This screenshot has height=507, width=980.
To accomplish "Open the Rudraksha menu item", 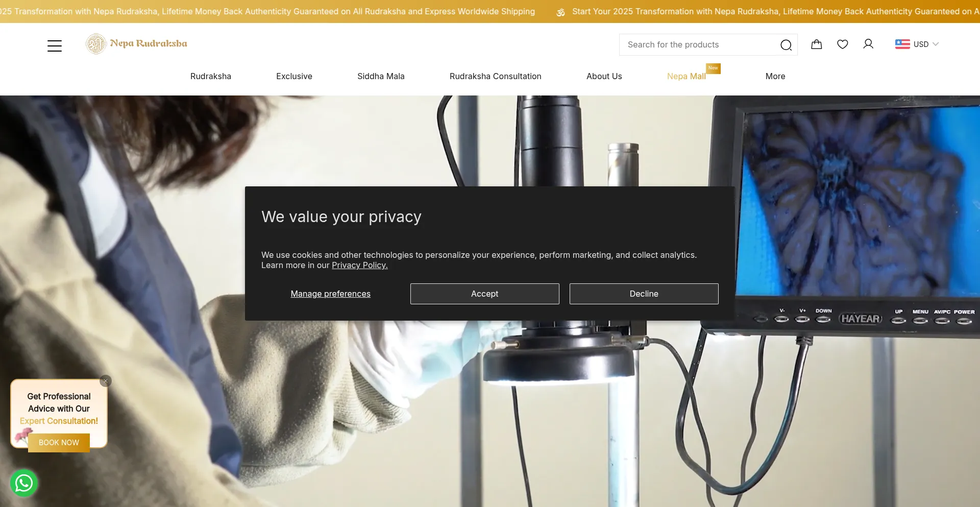I will click(x=210, y=76).
